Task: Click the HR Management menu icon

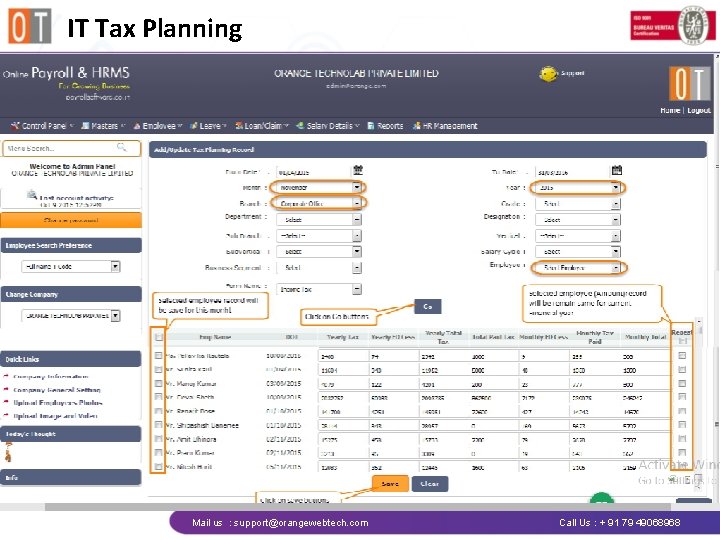Action: [416, 126]
